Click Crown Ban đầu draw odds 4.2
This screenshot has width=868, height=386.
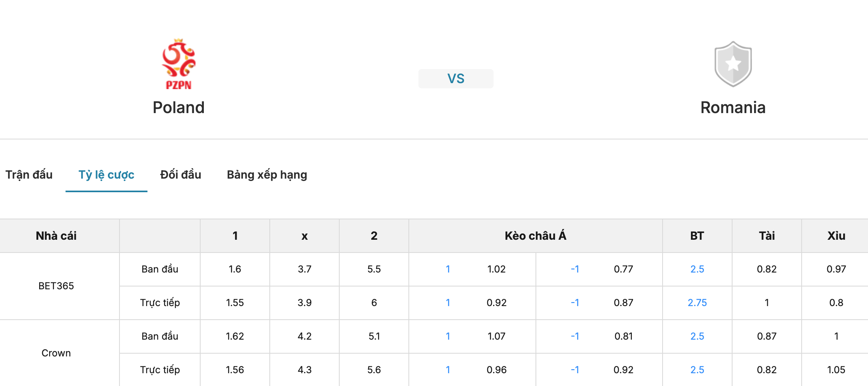305,336
